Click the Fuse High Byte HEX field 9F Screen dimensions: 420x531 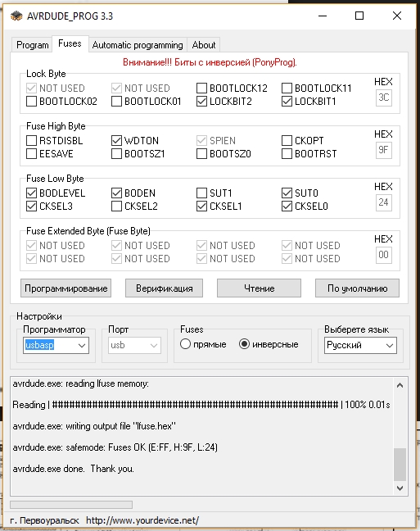point(384,150)
